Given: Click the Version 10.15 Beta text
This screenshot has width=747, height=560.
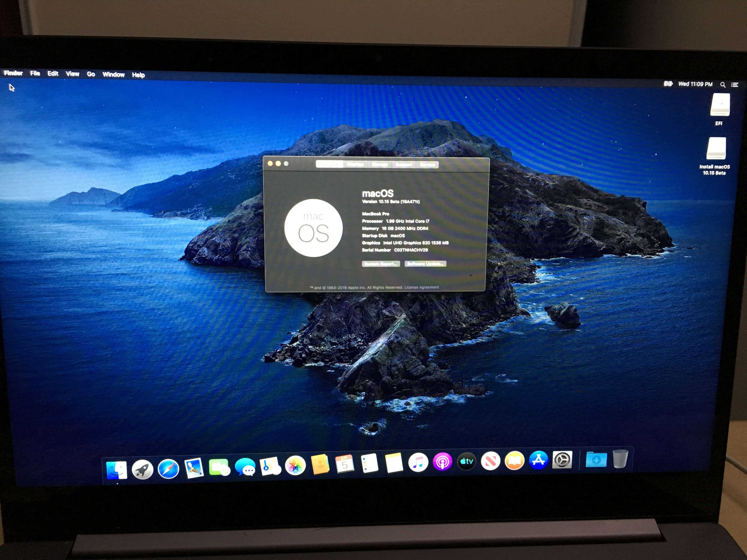Looking at the screenshot, I should pyautogui.click(x=391, y=201).
